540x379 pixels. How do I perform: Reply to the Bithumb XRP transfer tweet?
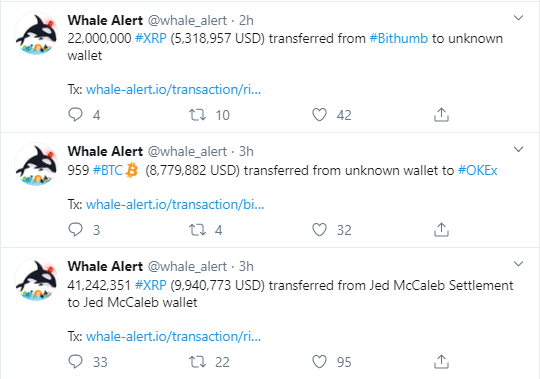point(75,115)
